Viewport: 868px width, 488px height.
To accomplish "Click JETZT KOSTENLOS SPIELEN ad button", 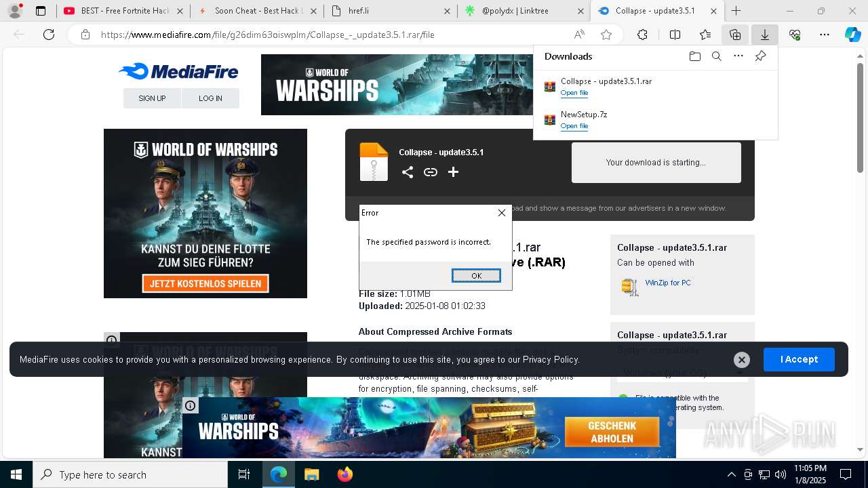I will pos(205,283).
